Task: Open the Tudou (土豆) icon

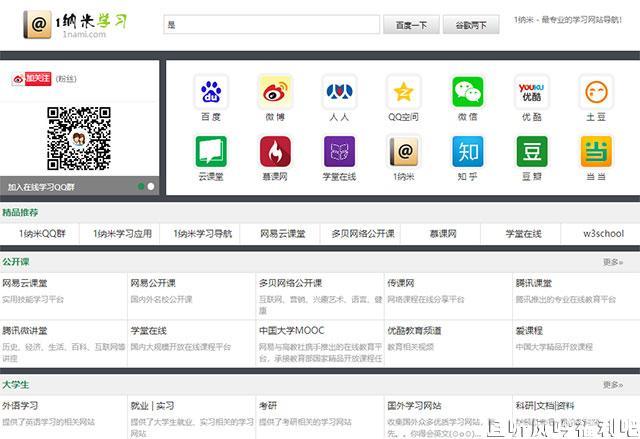Action: [596, 92]
